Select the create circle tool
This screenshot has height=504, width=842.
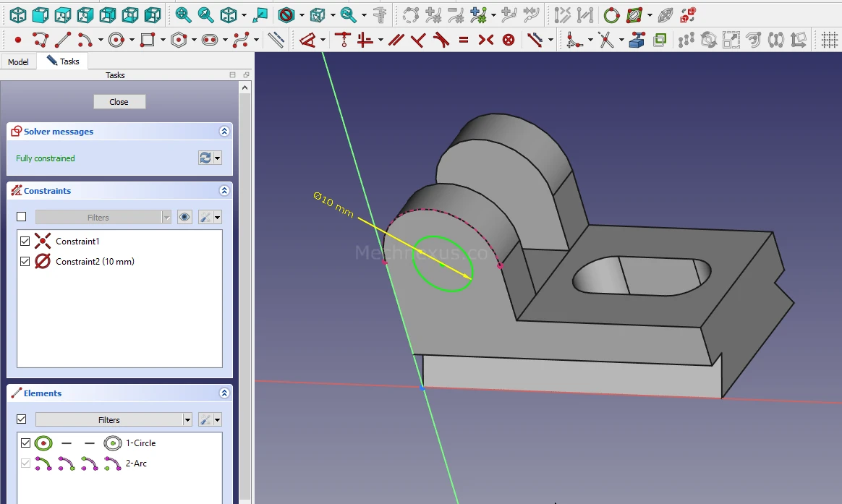click(116, 40)
